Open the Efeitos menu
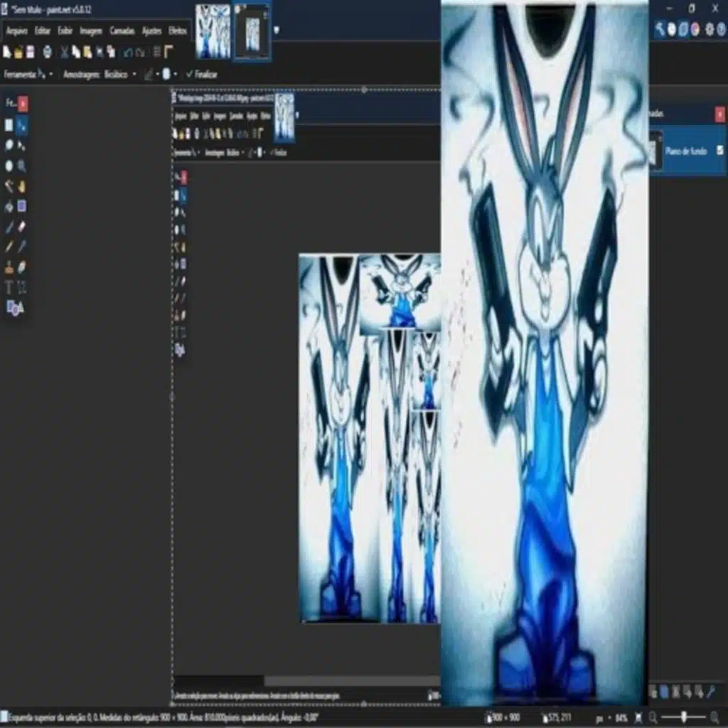 pos(178,31)
